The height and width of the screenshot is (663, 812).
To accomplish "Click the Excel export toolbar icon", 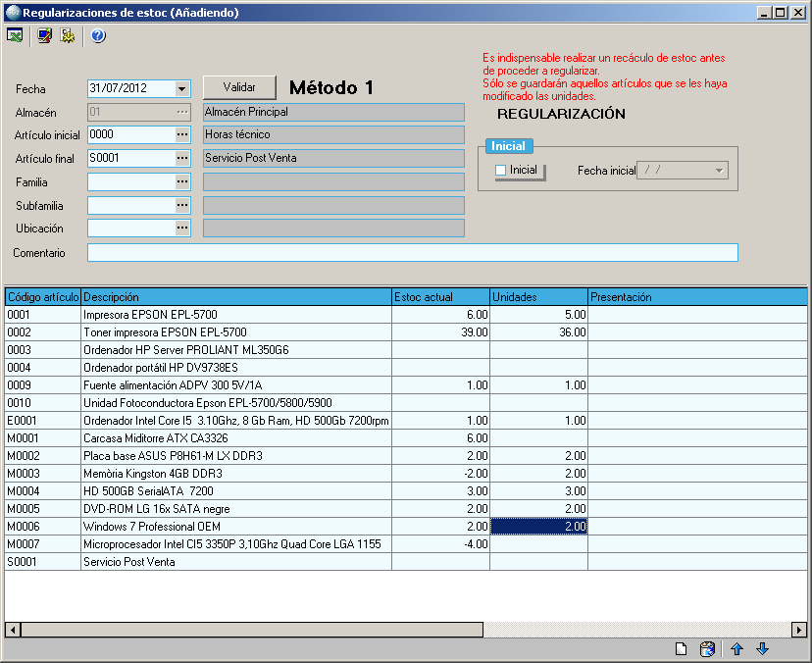I will (15, 35).
